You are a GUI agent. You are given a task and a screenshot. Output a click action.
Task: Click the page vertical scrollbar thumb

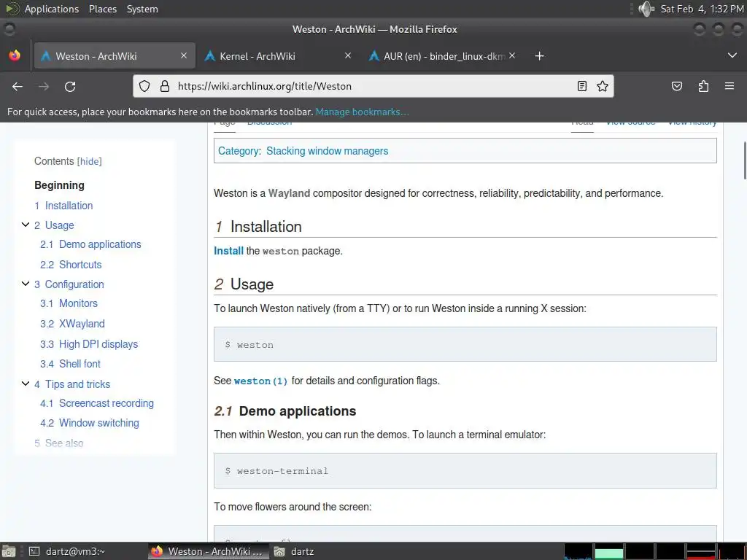(x=745, y=160)
